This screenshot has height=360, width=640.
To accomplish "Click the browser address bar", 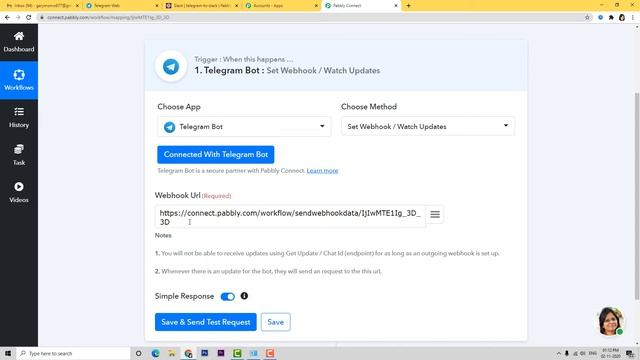I will [x=310, y=18].
